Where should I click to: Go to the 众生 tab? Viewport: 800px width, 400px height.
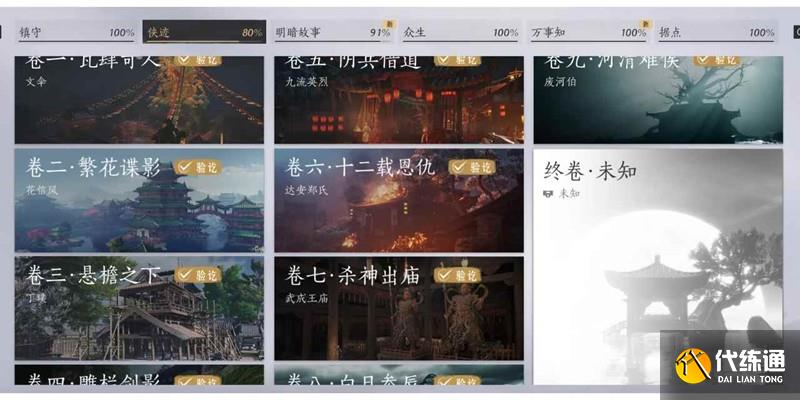(461, 32)
